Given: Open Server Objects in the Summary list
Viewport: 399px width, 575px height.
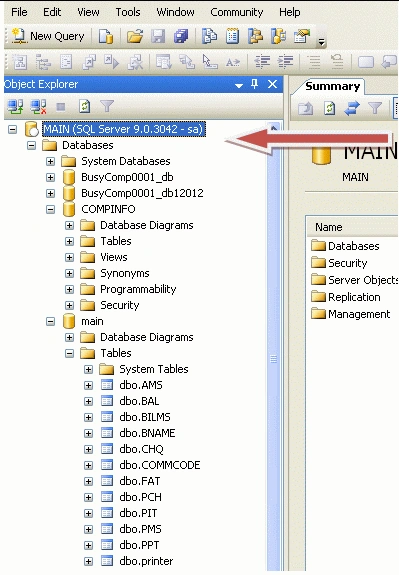Looking at the screenshot, I should [355, 280].
